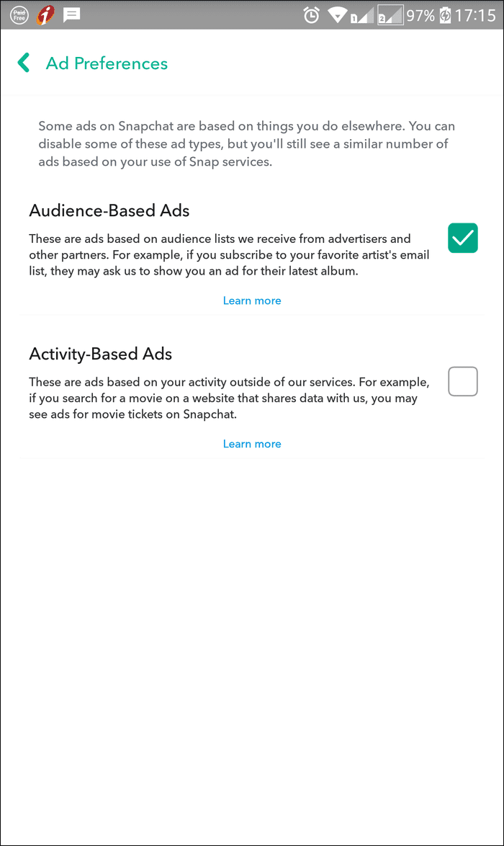Open Learn more under Audience-Based Ads
The width and height of the screenshot is (504, 846).
pyautogui.click(x=252, y=300)
